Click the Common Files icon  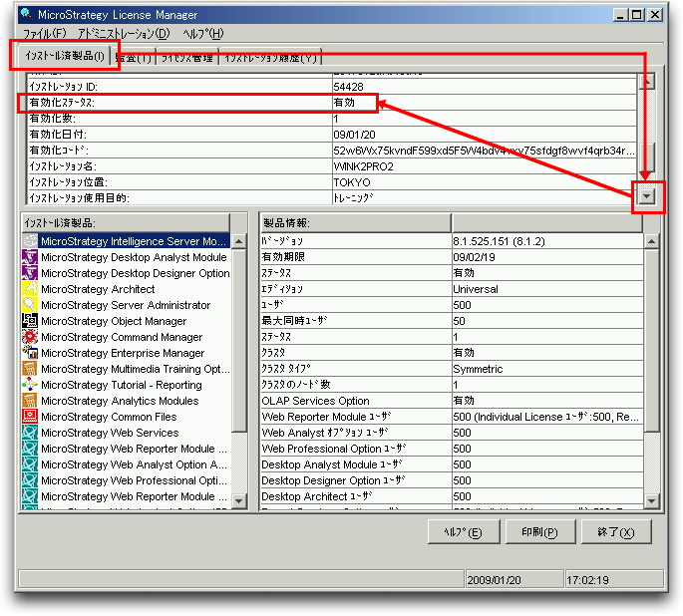(30, 417)
